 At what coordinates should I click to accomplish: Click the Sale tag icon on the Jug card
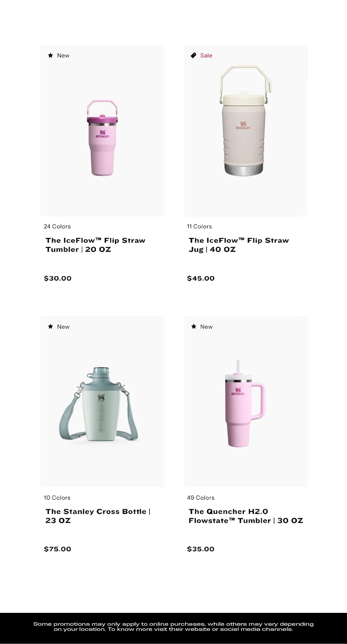coord(193,56)
